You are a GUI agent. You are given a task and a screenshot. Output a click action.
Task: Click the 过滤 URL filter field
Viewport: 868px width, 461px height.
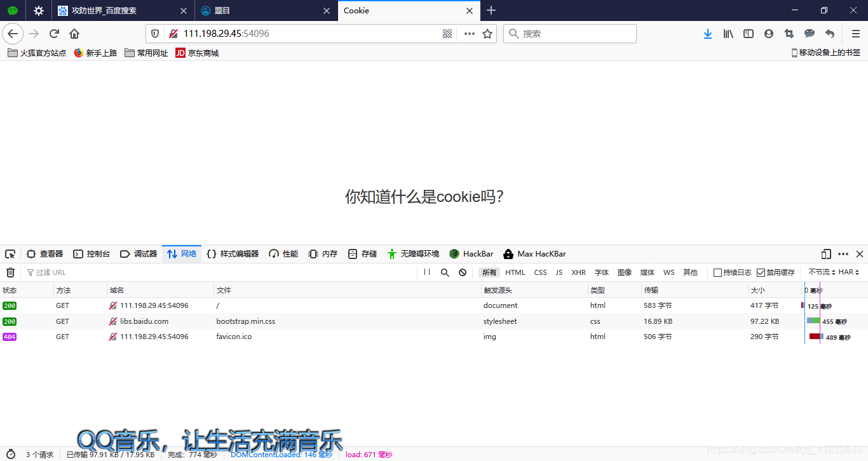coord(219,272)
